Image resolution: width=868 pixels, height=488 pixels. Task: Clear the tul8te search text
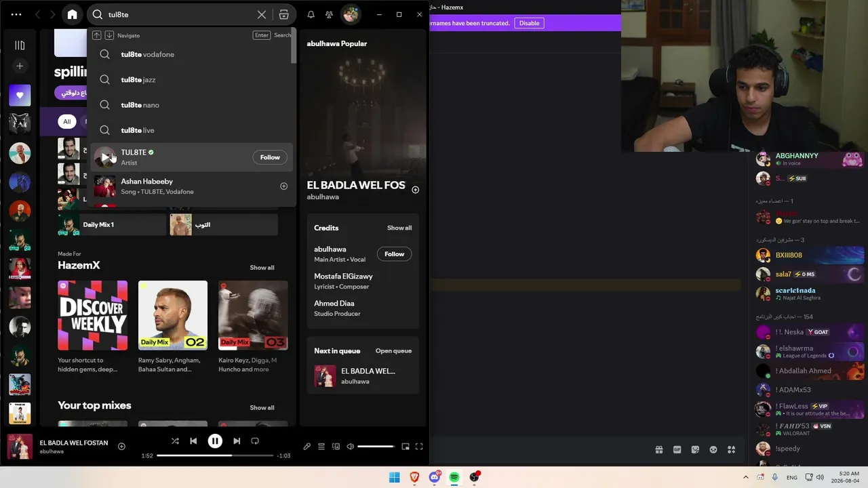tap(262, 14)
